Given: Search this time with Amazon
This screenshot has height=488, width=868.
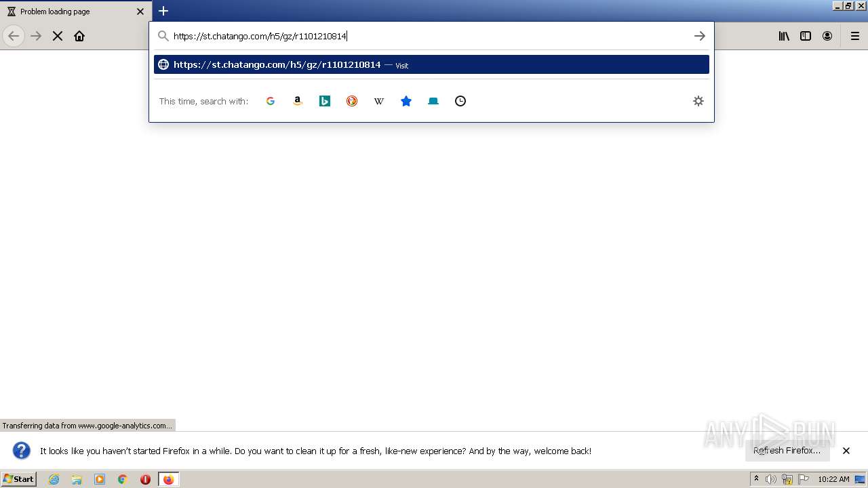Looking at the screenshot, I should 298,101.
